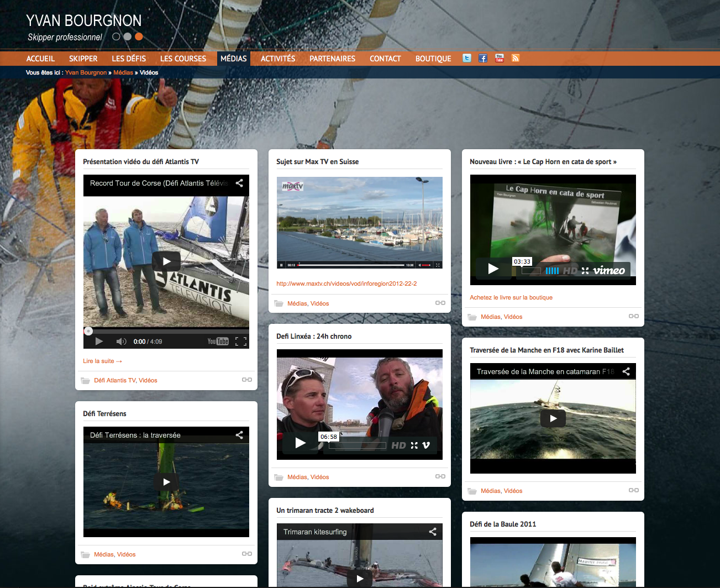
Task: Select the dark theme color dot
Action: click(x=116, y=36)
